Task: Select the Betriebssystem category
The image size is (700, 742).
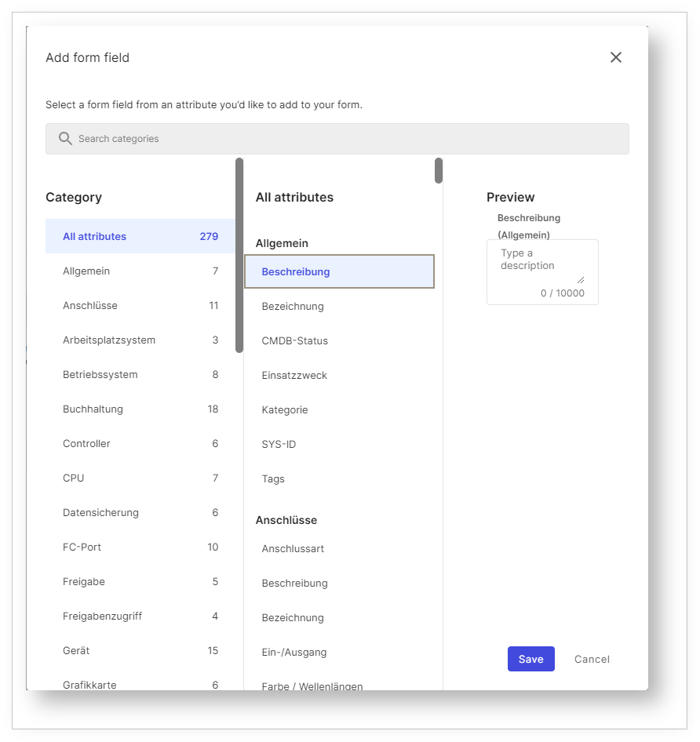Action: [140, 374]
